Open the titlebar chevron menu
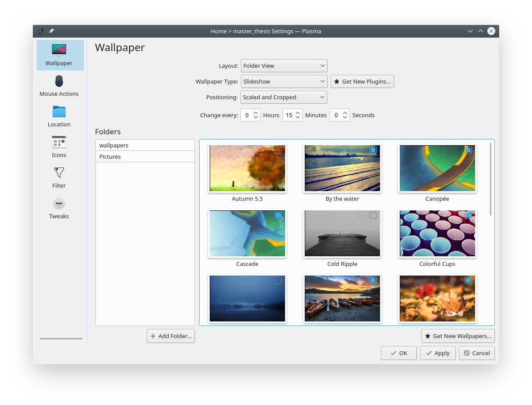This screenshot has height=405, width=532. pyautogui.click(x=470, y=31)
